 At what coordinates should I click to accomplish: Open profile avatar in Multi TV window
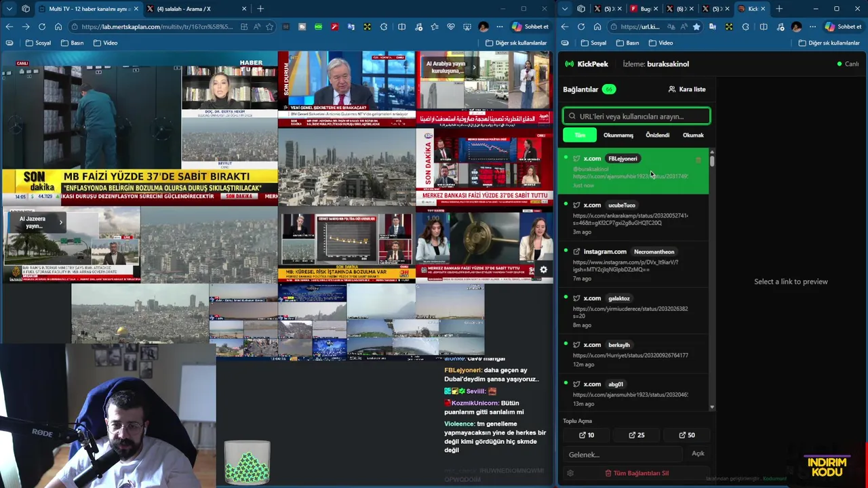point(483,26)
